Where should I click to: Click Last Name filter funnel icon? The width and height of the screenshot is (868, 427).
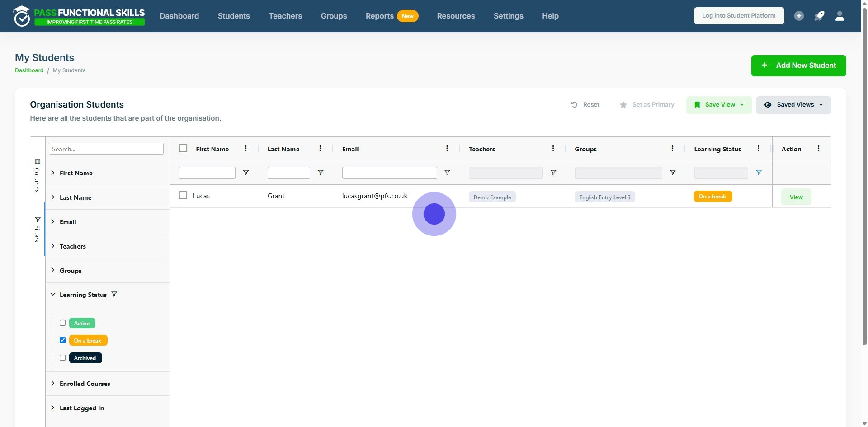pyautogui.click(x=321, y=173)
